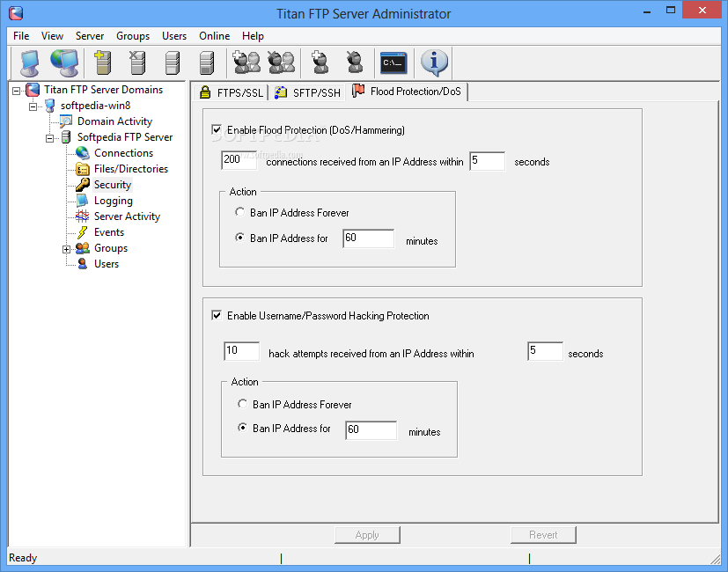This screenshot has height=572, width=728.
Task: Open the Users menu
Action: pyautogui.click(x=174, y=36)
